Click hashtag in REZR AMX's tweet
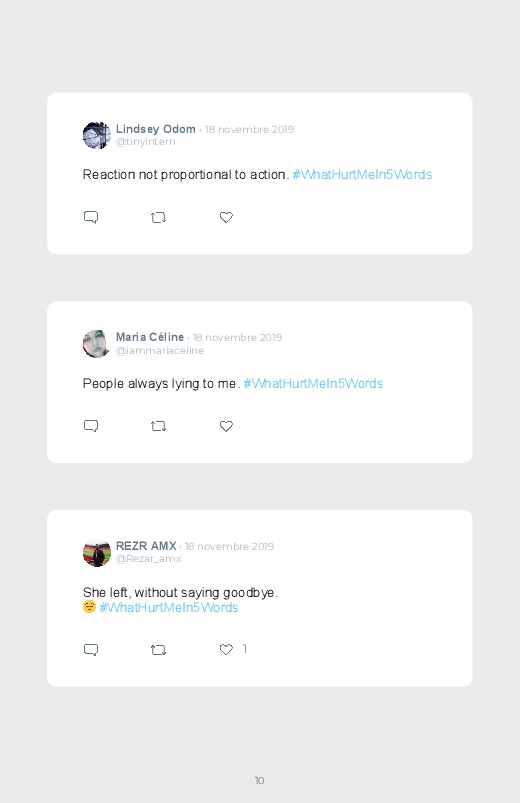 [x=169, y=607]
